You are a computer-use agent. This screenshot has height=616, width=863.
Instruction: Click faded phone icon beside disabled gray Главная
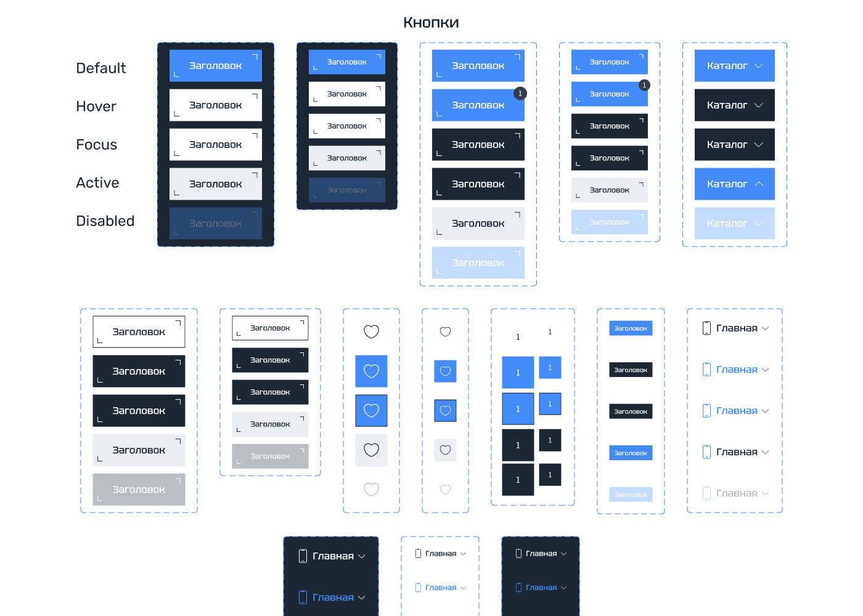(x=706, y=493)
